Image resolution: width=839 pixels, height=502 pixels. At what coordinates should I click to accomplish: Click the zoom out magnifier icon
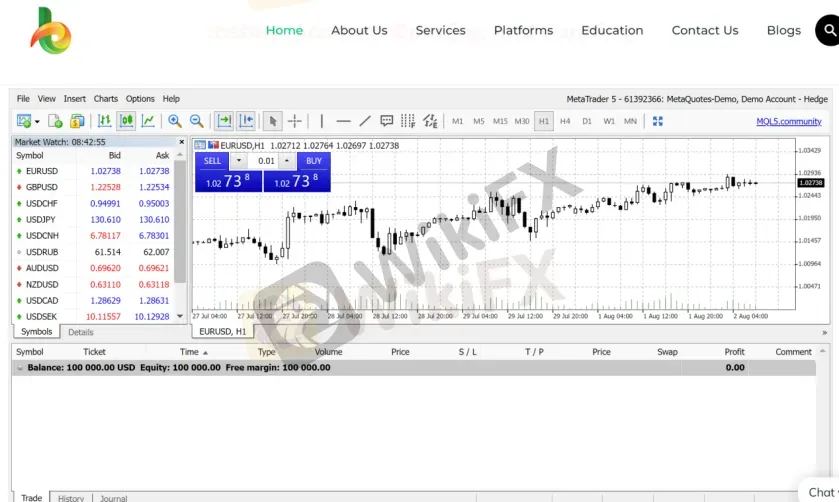coord(196,121)
